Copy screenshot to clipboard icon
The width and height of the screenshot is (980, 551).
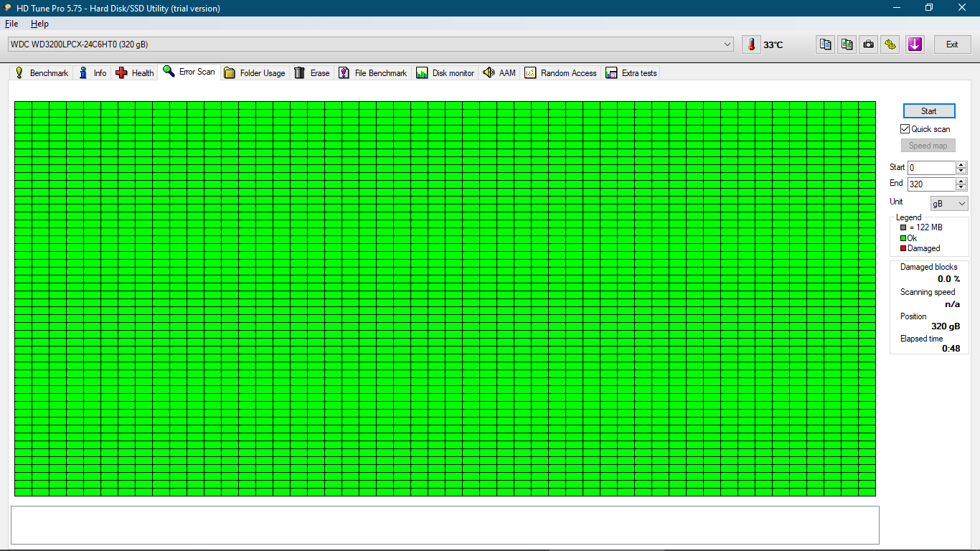coord(847,44)
